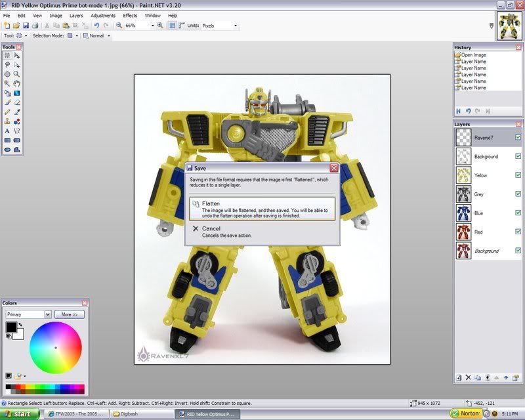Open the Normal selection type dropdown
This screenshot has width=525, height=420.
point(109,35)
